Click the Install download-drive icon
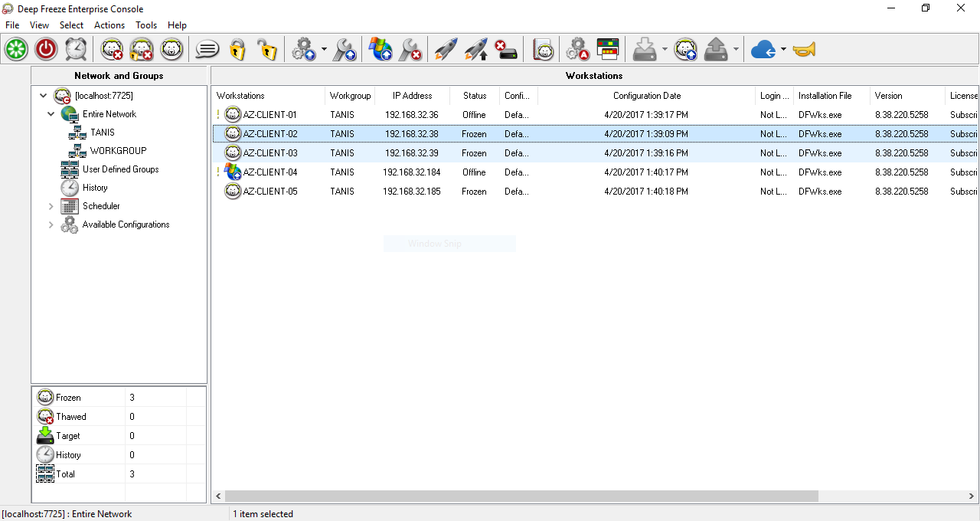 [x=645, y=50]
